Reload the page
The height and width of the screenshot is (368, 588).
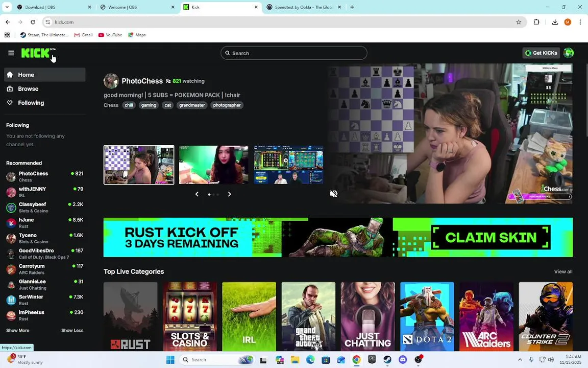tap(33, 22)
